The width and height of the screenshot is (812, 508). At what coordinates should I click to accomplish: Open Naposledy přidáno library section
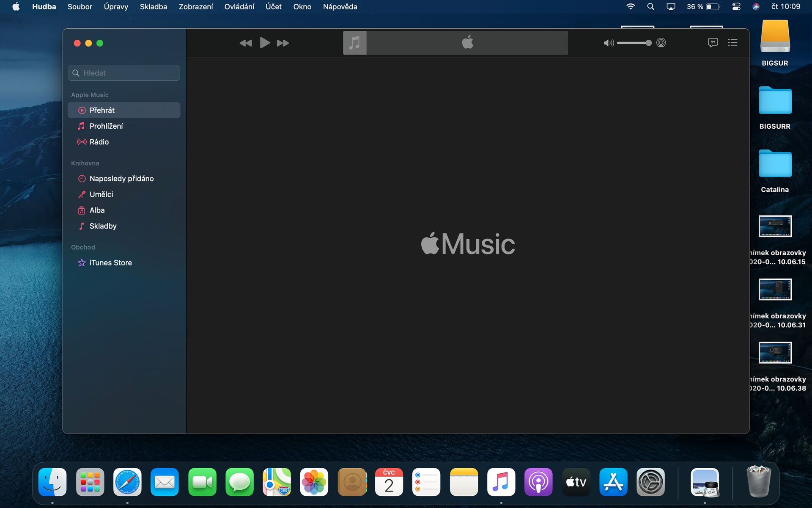click(121, 178)
